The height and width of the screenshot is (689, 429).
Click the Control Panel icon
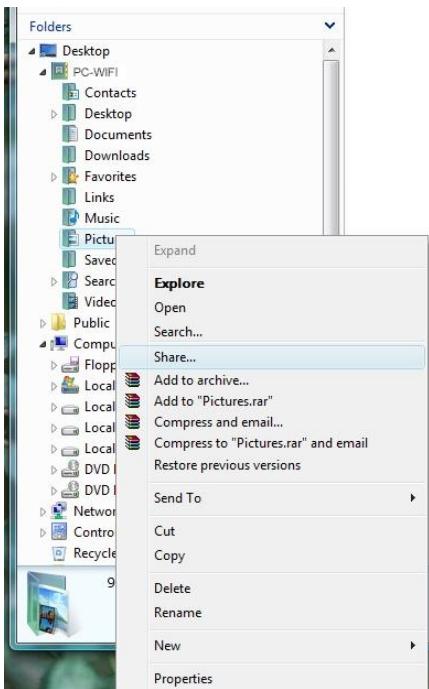coord(59,532)
